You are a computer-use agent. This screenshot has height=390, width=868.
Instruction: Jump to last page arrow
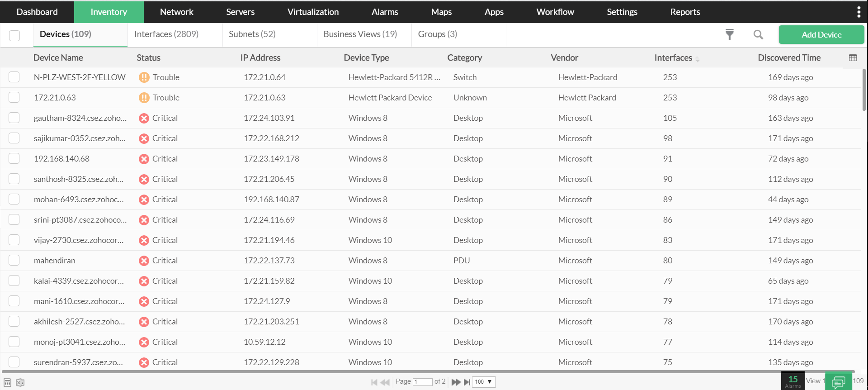467,382
